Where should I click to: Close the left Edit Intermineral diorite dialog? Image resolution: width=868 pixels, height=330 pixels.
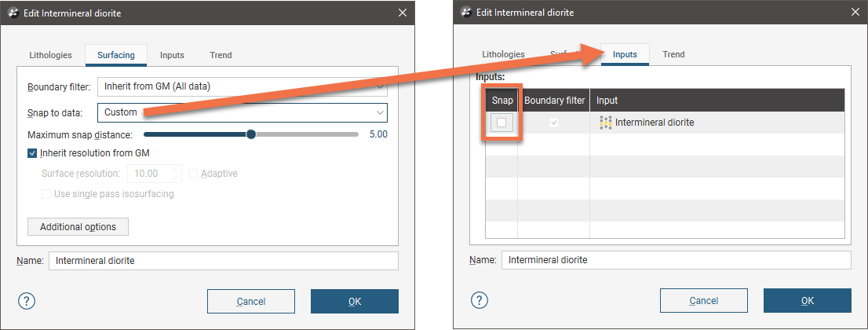pyautogui.click(x=403, y=13)
